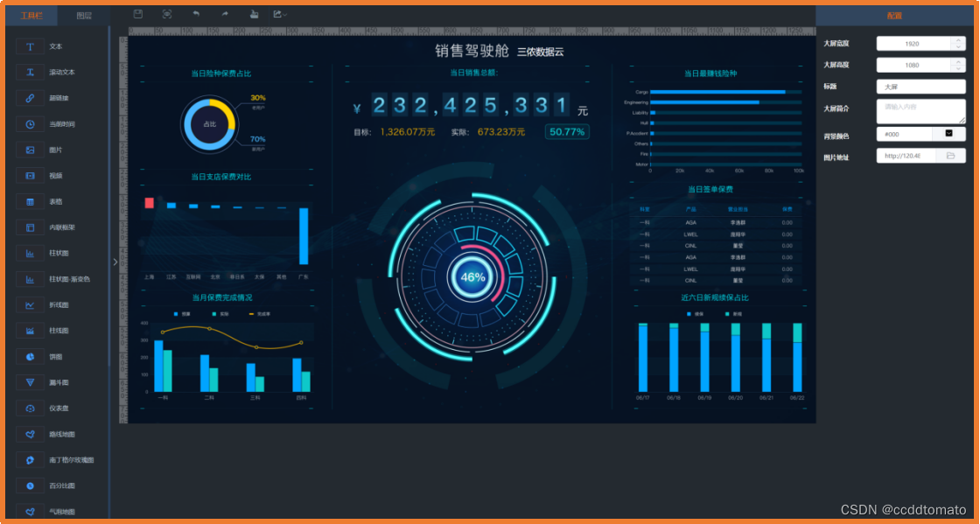Viewport: 980px width, 524px height.
Task: Open the 背景颜色 color picker swatch
Action: click(x=948, y=134)
